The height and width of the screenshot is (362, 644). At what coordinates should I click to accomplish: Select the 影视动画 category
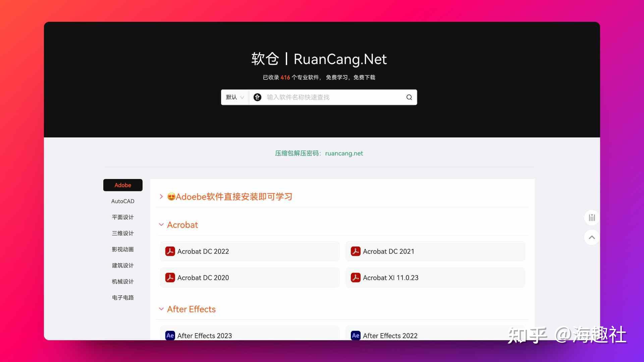(123, 249)
